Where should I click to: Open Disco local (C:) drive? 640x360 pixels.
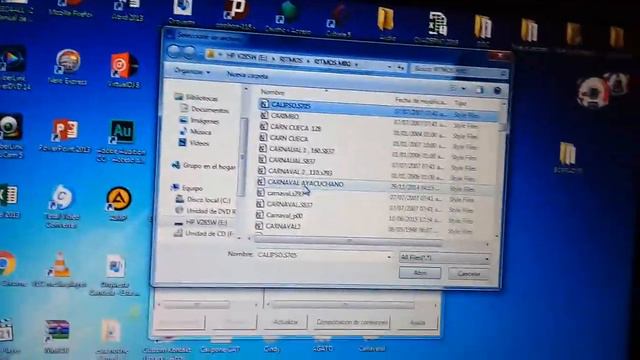pos(203,200)
